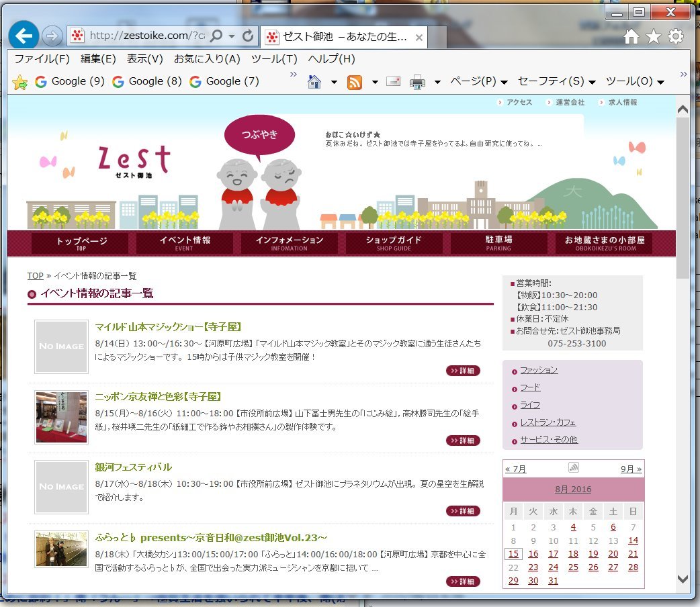Click the read mail icon in toolbar
This screenshot has width=700, height=607.
tap(394, 82)
